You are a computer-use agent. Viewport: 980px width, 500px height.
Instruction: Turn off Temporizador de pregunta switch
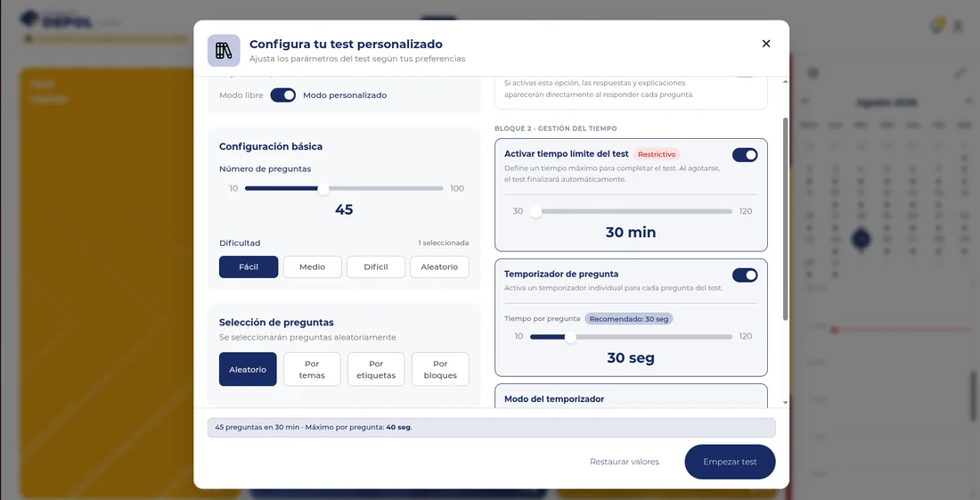(745, 275)
